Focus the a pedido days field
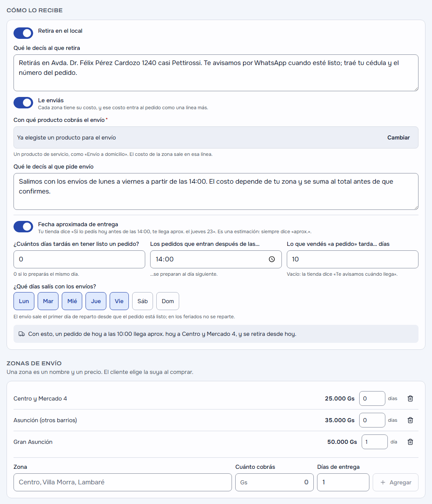Screen dimensions: 432x504 [353, 259]
